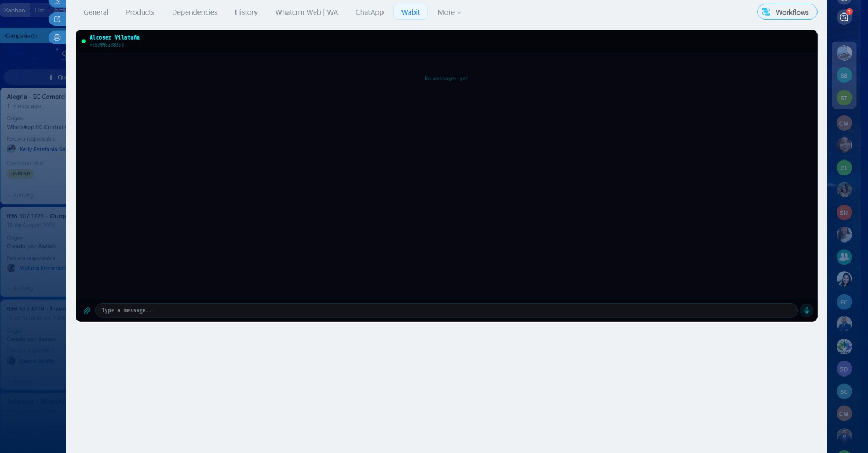The width and height of the screenshot is (868, 453).
Task: Click the print icon button
Action: pos(57,37)
